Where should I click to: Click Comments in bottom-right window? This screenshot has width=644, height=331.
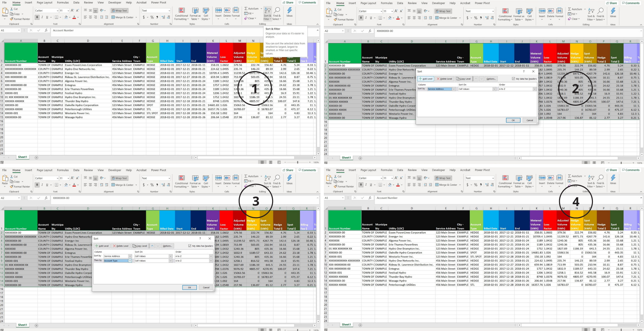point(631,170)
